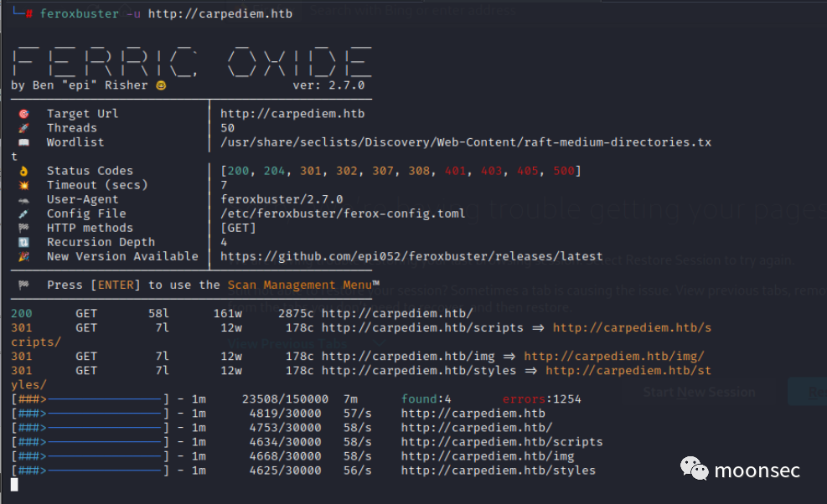Click status code 403 in the Status Codes list
827x504 pixels.
tap(491, 171)
